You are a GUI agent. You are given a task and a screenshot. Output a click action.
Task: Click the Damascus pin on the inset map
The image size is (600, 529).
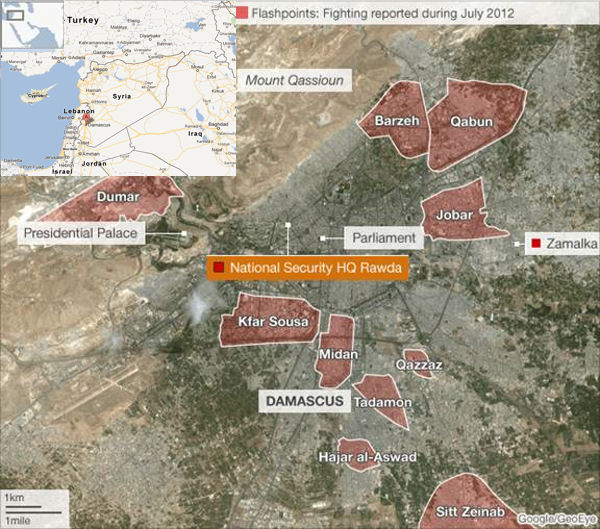click(86, 118)
